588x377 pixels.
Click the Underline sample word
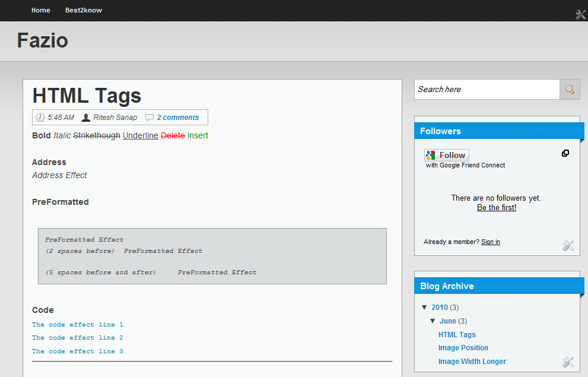(x=140, y=135)
